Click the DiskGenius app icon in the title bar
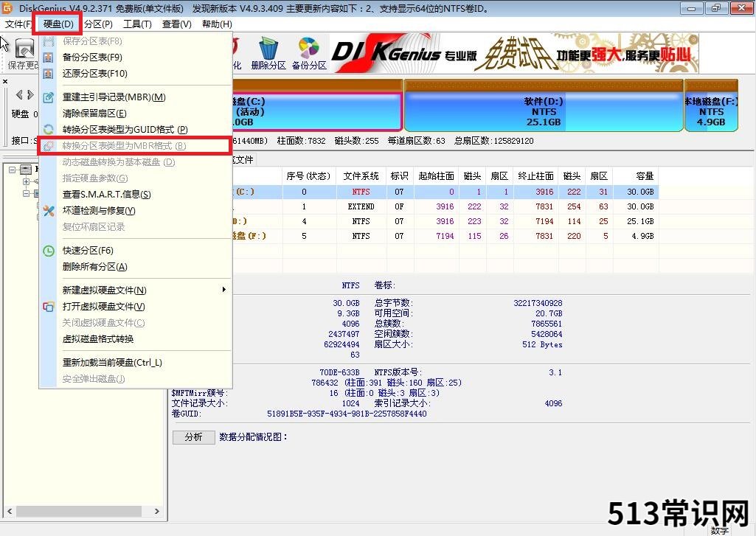 tap(7, 7)
